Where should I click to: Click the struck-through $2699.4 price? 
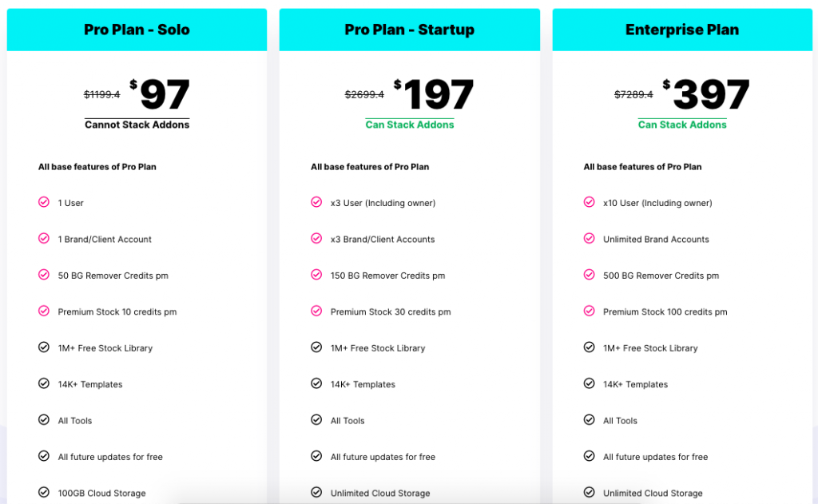pyautogui.click(x=364, y=94)
